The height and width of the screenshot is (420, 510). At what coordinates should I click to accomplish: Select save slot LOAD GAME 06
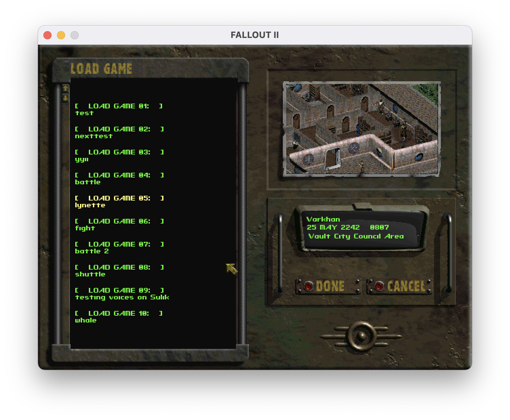(119, 221)
